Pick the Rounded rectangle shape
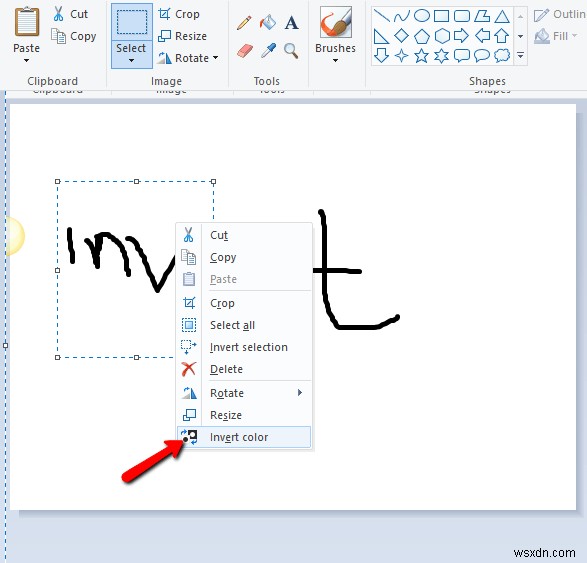 pos(462,16)
